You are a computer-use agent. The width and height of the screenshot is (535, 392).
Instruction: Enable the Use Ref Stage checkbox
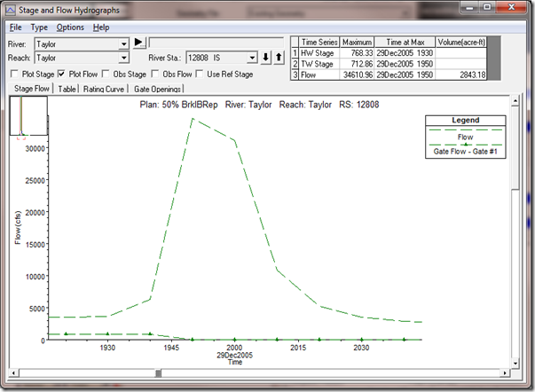tap(200, 74)
